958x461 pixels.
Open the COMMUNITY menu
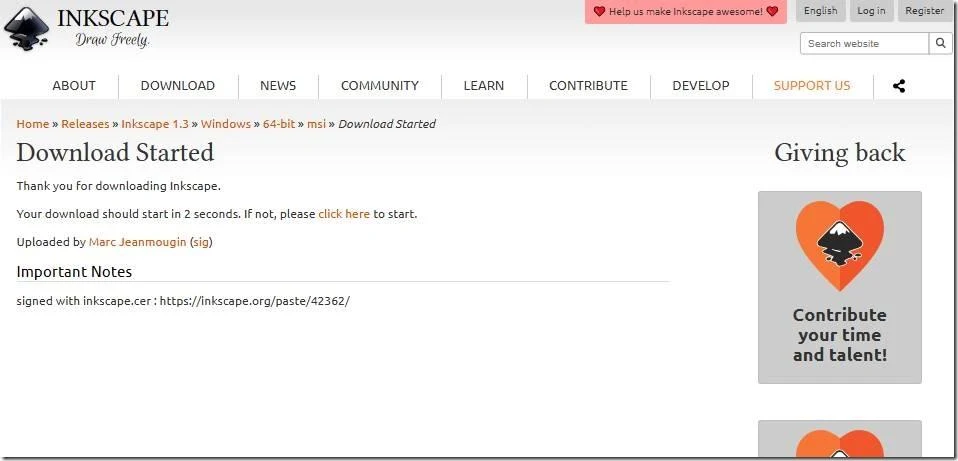(379, 86)
